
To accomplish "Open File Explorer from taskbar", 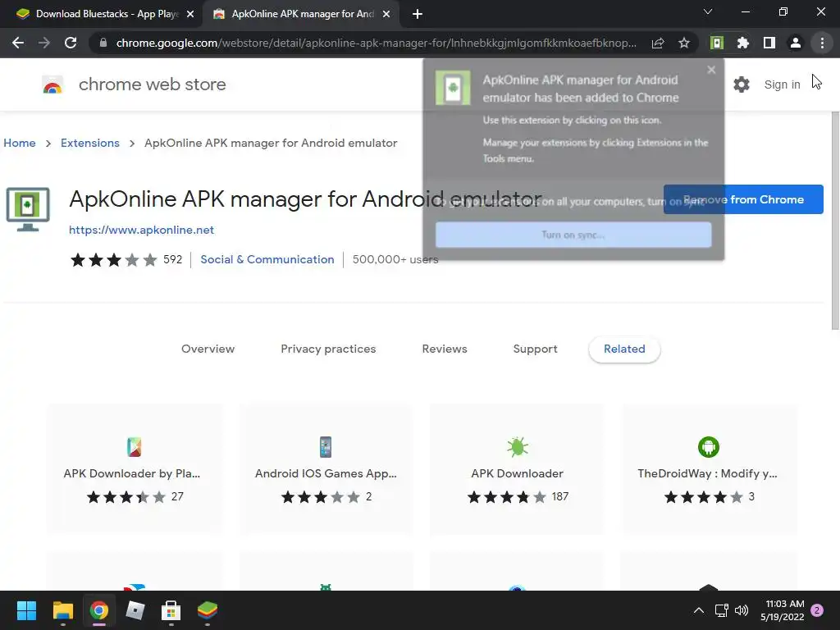I will coord(62,610).
